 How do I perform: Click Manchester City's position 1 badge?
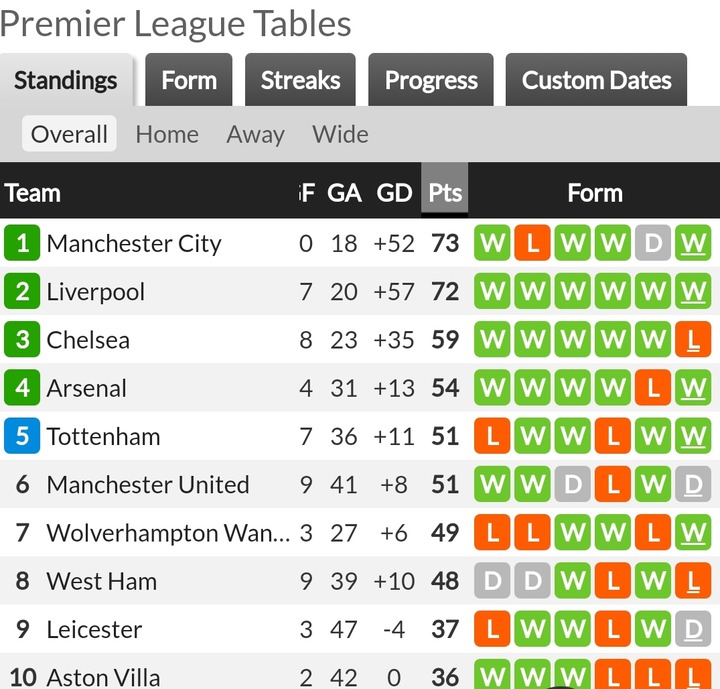coord(22,243)
